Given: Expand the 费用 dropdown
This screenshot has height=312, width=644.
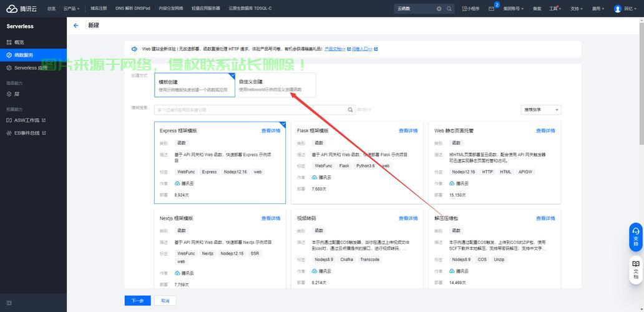Looking at the screenshot, I should click(598, 9).
